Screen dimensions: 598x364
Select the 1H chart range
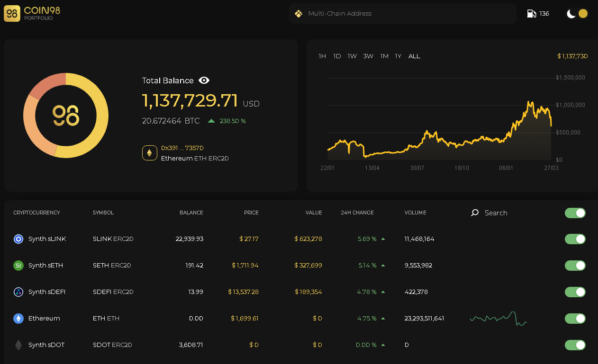click(322, 56)
